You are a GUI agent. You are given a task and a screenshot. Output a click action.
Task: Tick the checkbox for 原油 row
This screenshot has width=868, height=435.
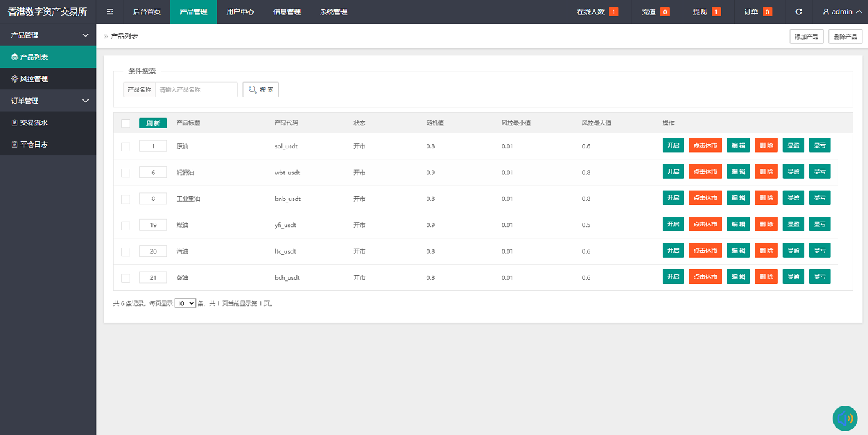pos(125,146)
